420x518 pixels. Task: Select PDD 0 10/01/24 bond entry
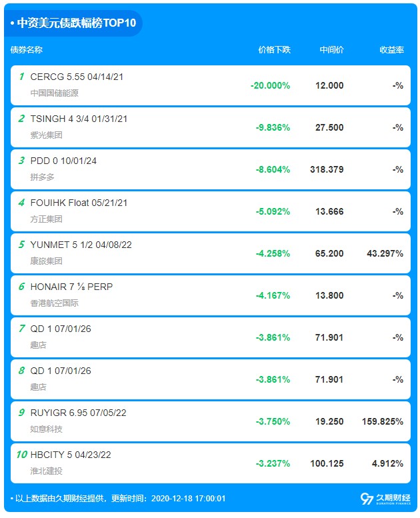211,169
